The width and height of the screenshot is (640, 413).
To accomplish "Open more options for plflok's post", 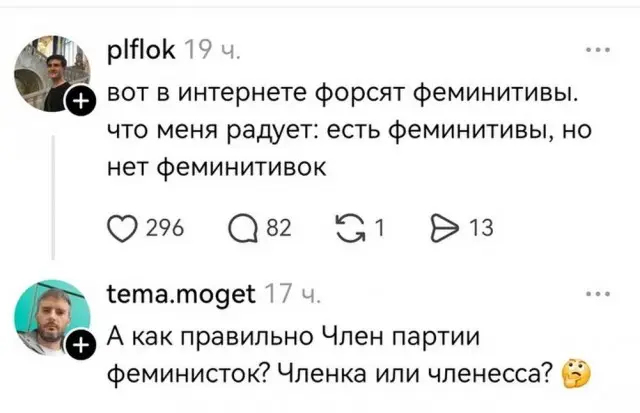I will point(597,49).
